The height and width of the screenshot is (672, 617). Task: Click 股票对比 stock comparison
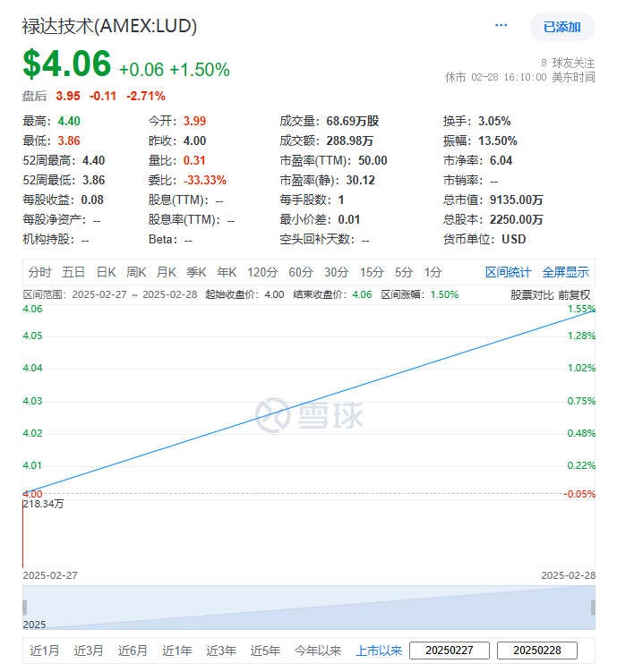pos(532,295)
